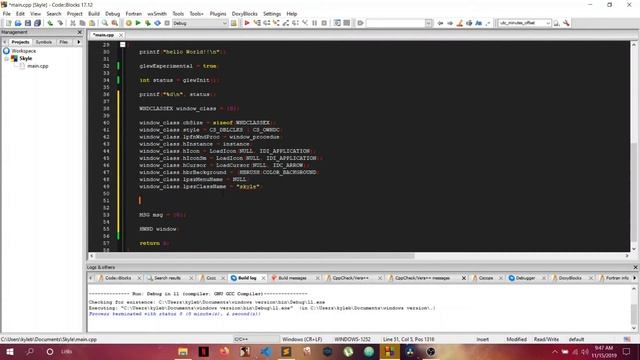
Task: Close the Logs & others panel
Action: 635,267
